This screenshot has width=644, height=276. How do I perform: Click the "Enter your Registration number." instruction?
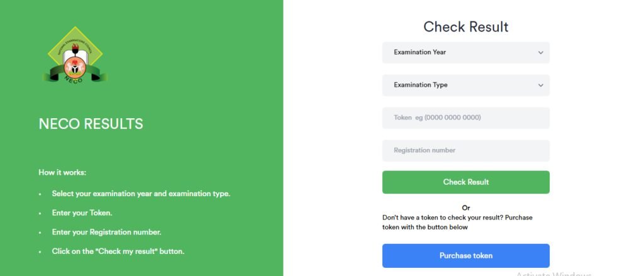pyautogui.click(x=106, y=233)
